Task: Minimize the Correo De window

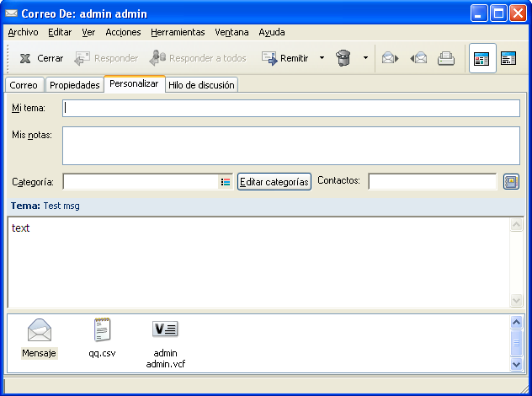Action: tap(479, 13)
